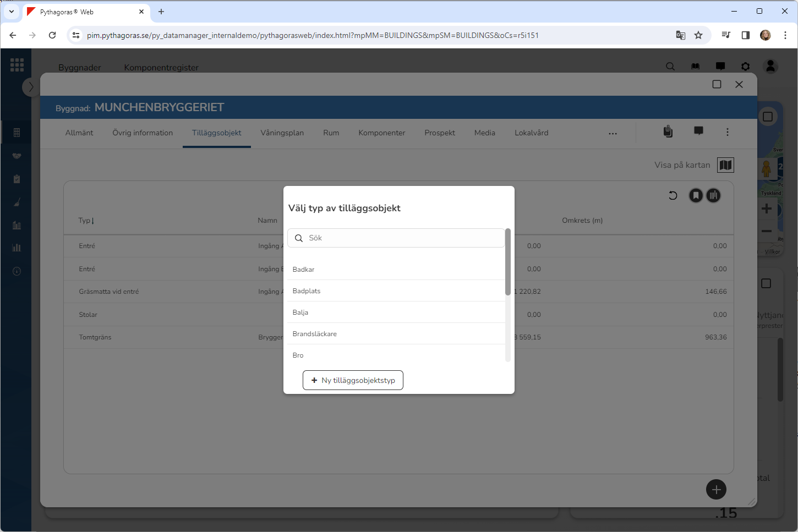This screenshot has width=798, height=532.
Task: Switch to the Våningsplan tab
Action: click(282, 133)
